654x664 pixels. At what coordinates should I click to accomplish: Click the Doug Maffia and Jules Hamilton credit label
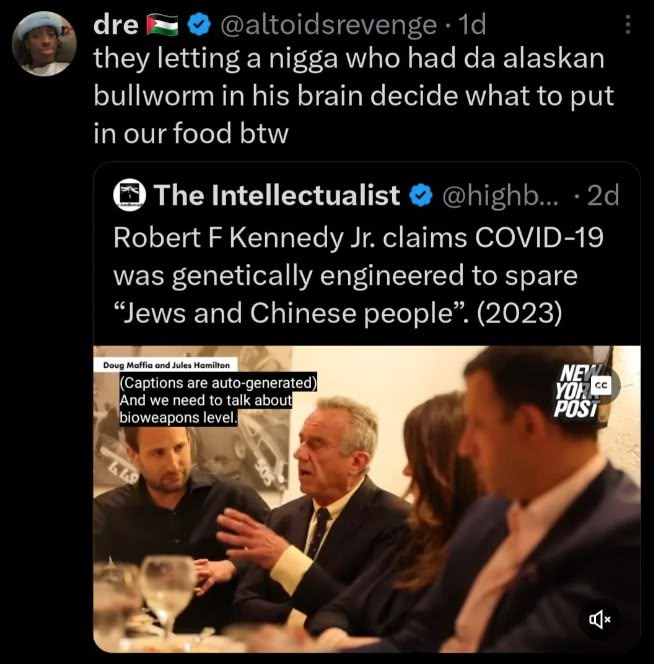click(166, 365)
